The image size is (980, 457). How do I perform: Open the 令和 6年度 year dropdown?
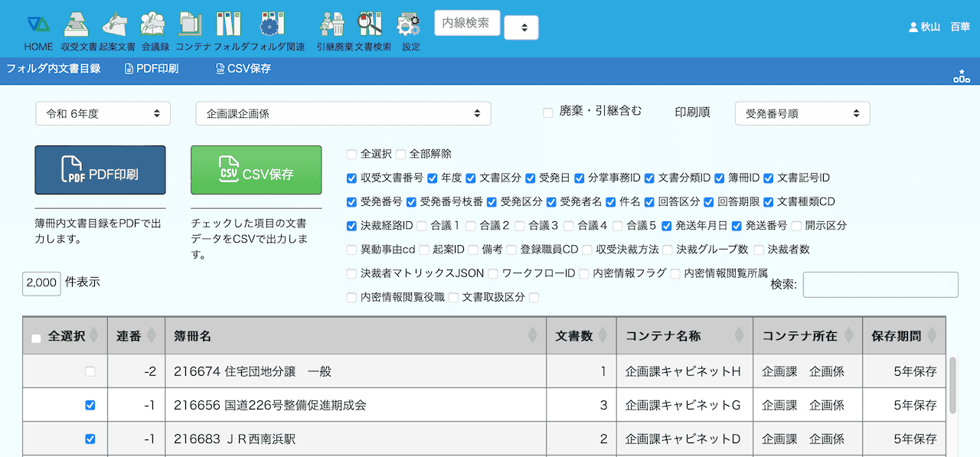[x=103, y=114]
